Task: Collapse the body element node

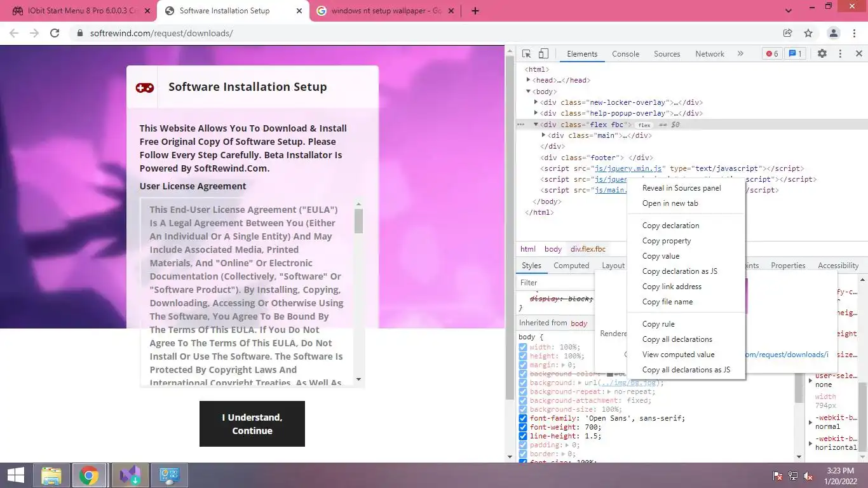Action: click(529, 91)
